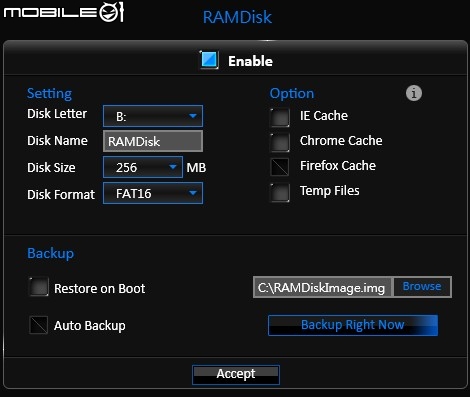Viewport: 470px width, 397px height.
Task: Click the backup path field C:\RAMDiskImage.img
Action: pos(322,287)
